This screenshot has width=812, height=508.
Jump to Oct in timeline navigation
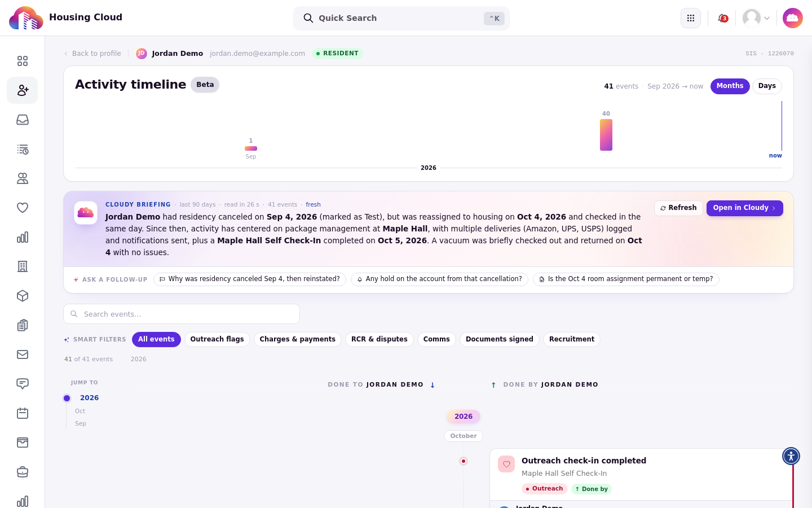(x=80, y=411)
